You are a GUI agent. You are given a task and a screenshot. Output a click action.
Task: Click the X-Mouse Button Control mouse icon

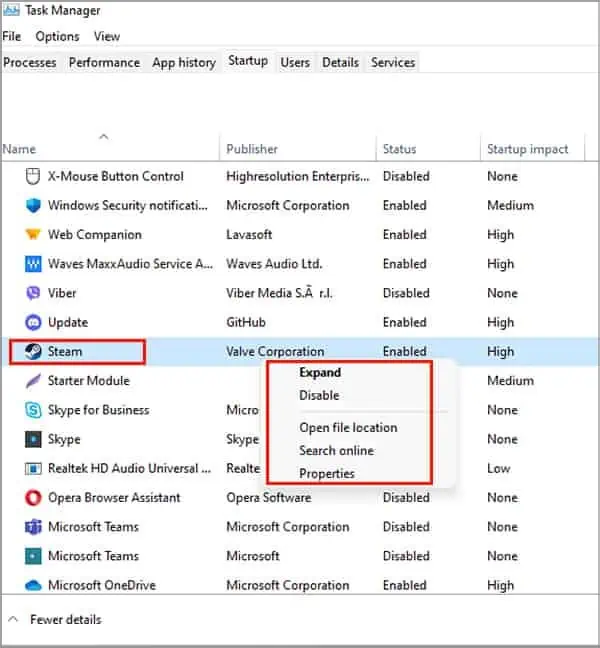point(33,176)
